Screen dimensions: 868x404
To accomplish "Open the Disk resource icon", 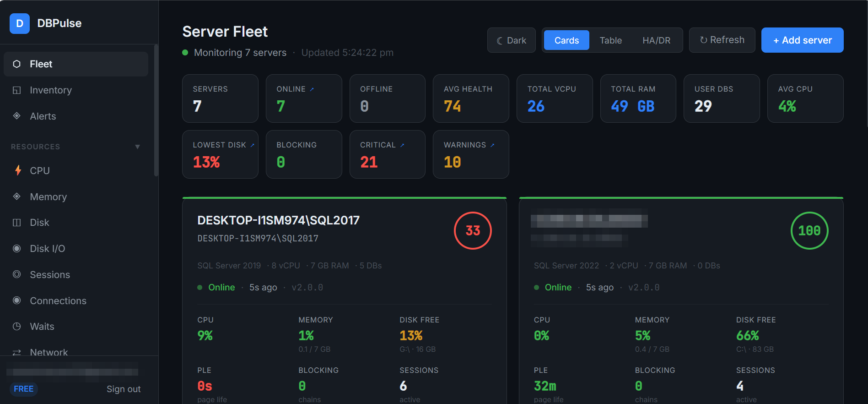I will coord(17,223).
